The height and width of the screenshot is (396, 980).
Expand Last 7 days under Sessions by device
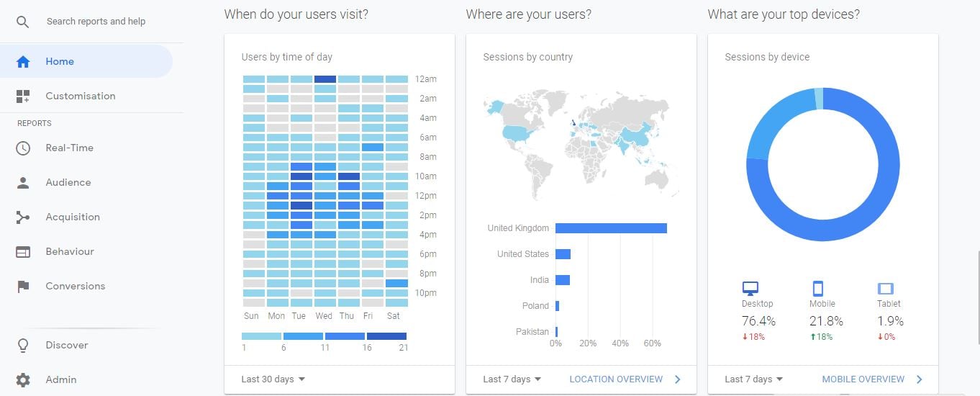coord(753,379)
